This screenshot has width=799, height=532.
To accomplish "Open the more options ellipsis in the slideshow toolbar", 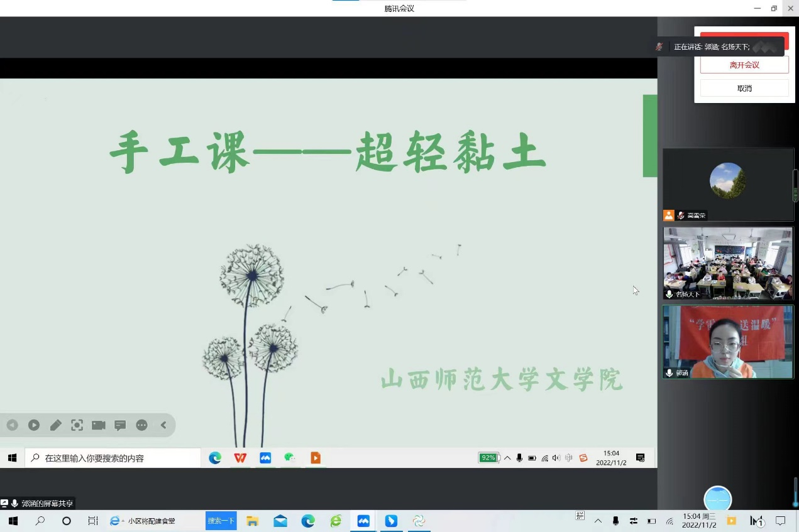I will (142, 425).
